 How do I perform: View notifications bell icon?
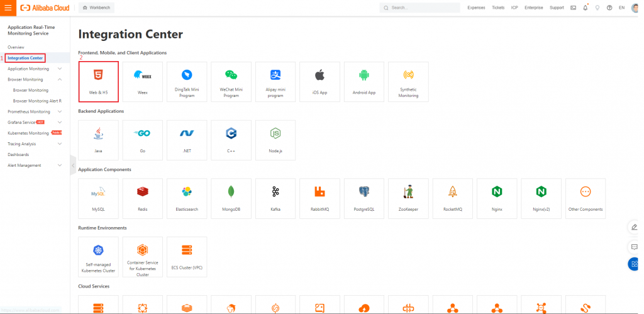tap(586, 8)
